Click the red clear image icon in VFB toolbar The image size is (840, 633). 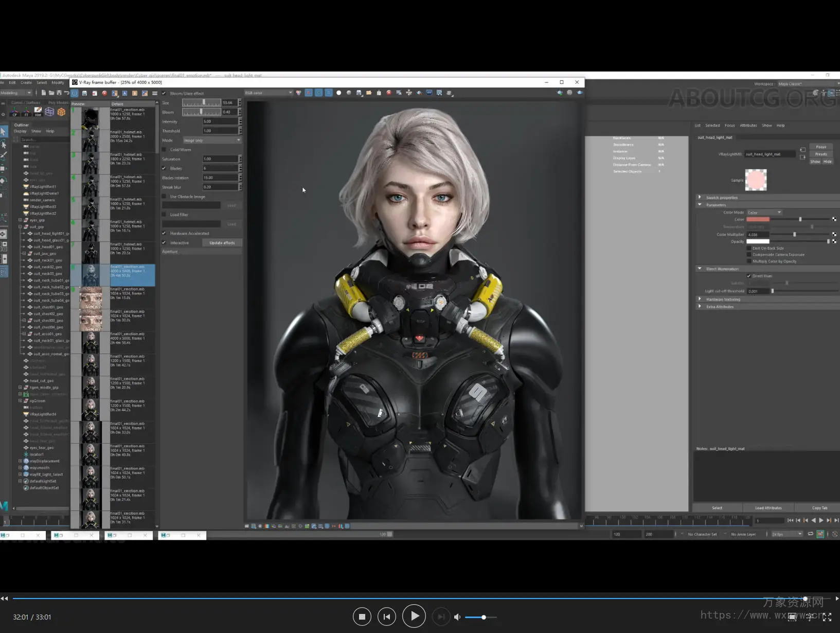click(389, 93)
